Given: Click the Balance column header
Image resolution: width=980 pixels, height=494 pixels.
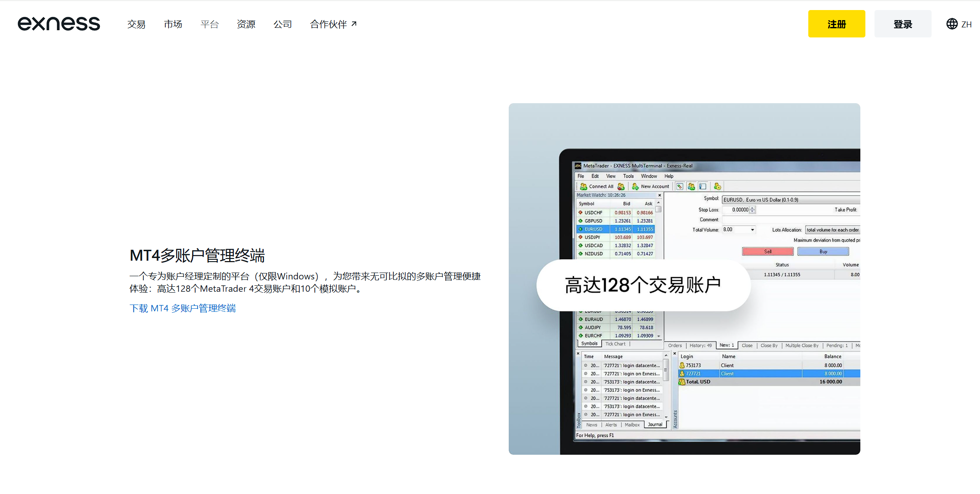Looking at the screenshot, I should tap(832, 357).
